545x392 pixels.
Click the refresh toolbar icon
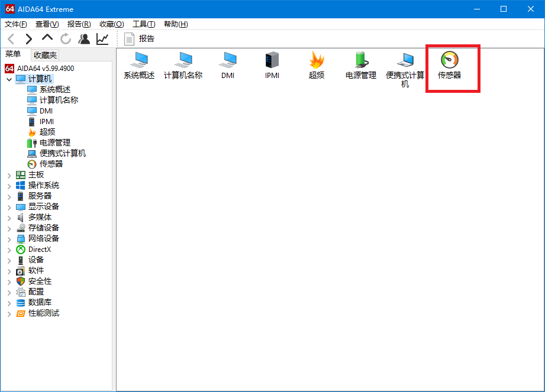click(x=65, y=39)
